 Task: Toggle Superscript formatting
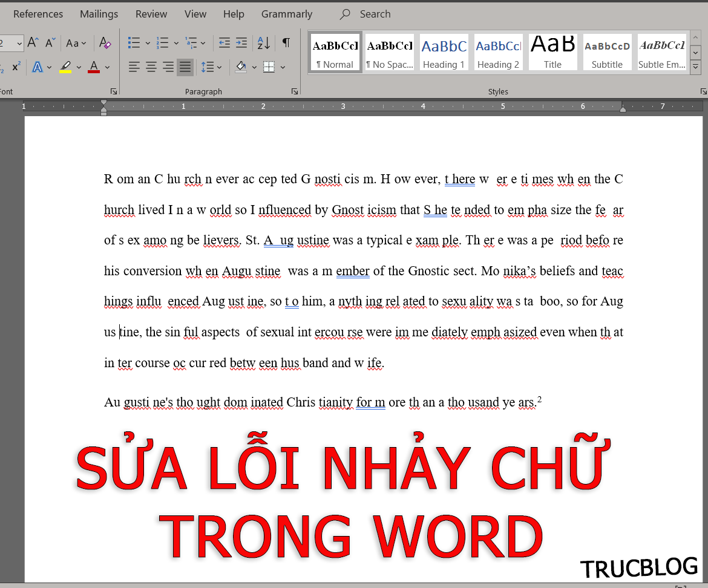pos(16,67)
